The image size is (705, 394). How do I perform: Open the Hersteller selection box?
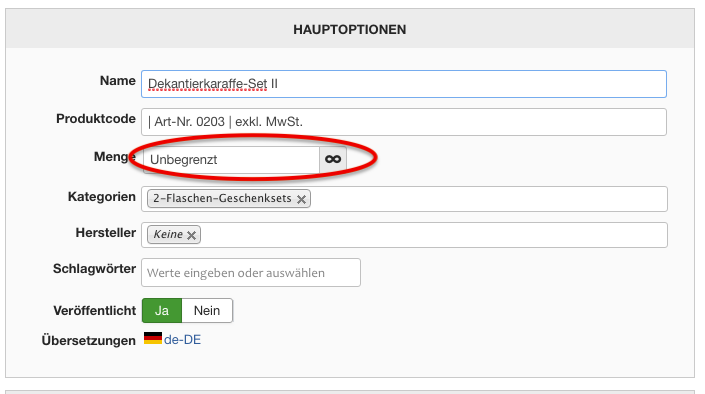[x=404, y=235]
